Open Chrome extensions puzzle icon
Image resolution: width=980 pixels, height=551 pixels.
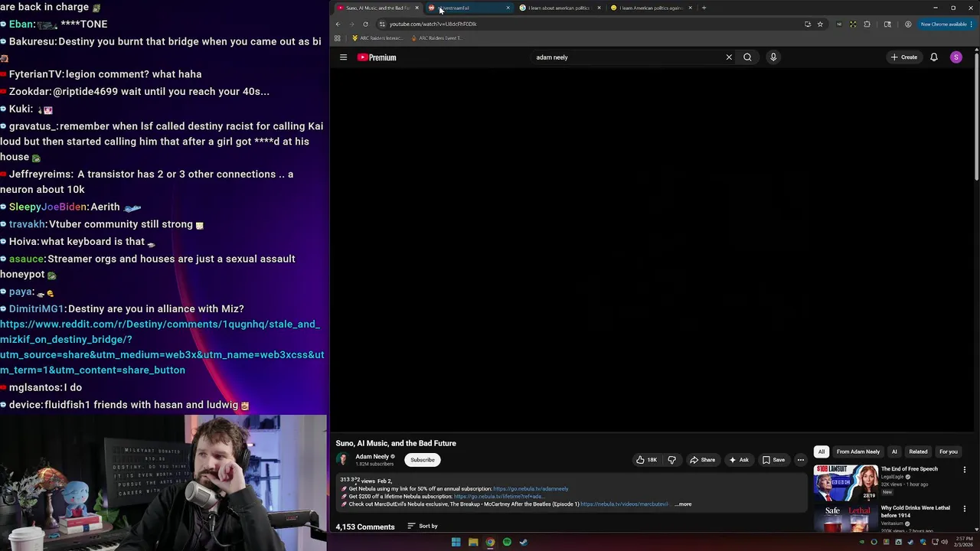click(867, 24)
